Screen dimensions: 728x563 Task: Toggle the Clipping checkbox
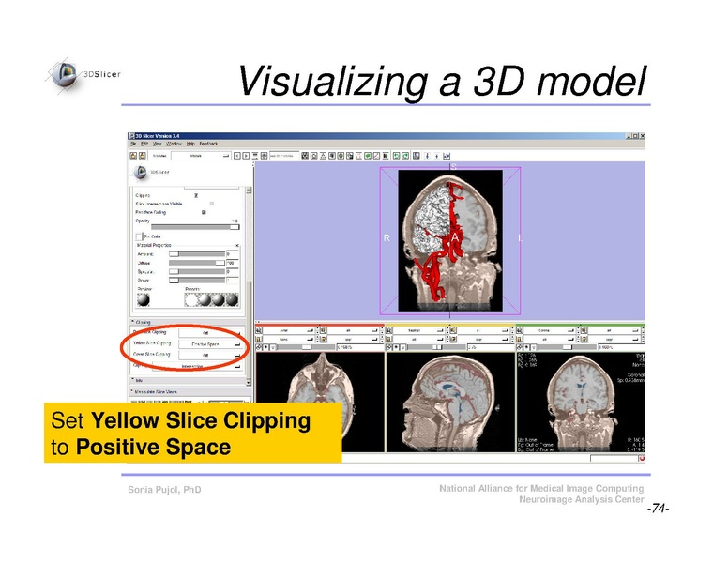(x=196, y=195)
